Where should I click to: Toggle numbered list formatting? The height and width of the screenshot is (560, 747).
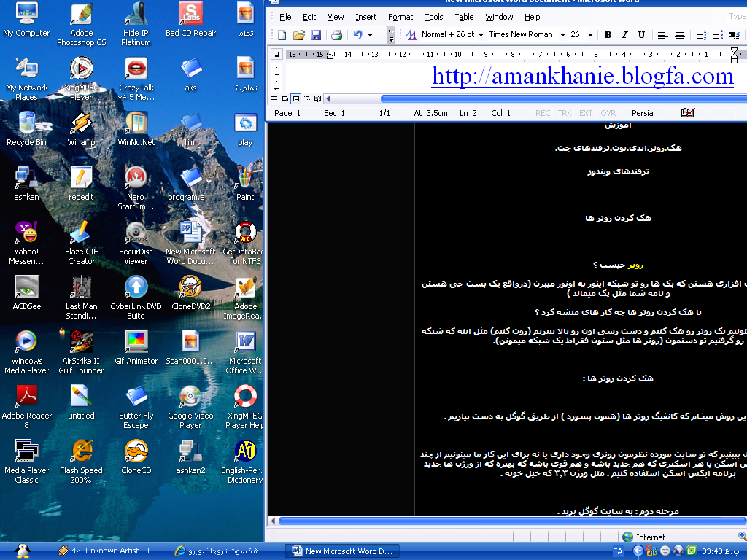point(701,35)
